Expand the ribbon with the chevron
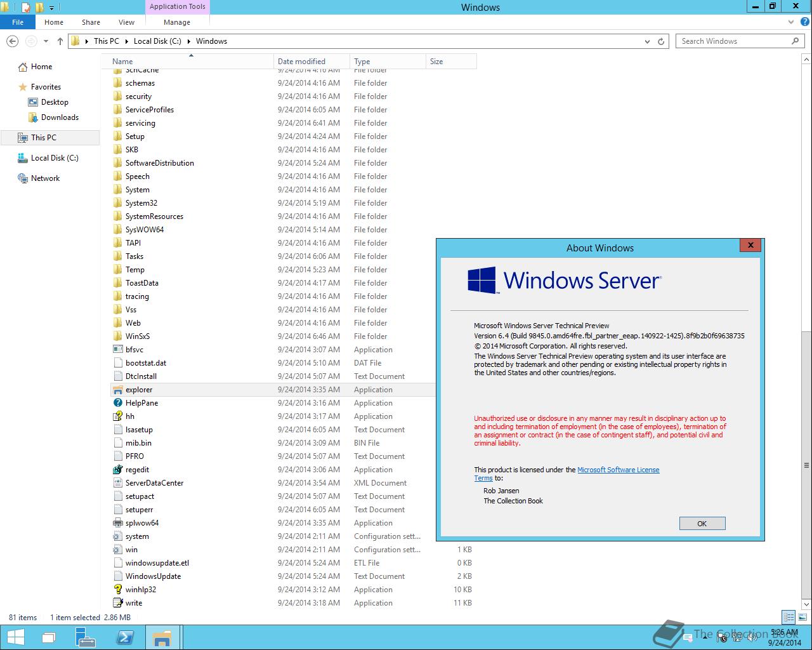The height and width of the screenshot is (650, 812). [790, 22]
